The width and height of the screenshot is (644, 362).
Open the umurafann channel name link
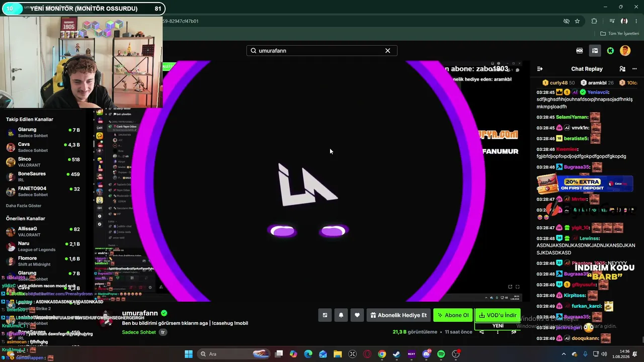(x=140, y=313)
